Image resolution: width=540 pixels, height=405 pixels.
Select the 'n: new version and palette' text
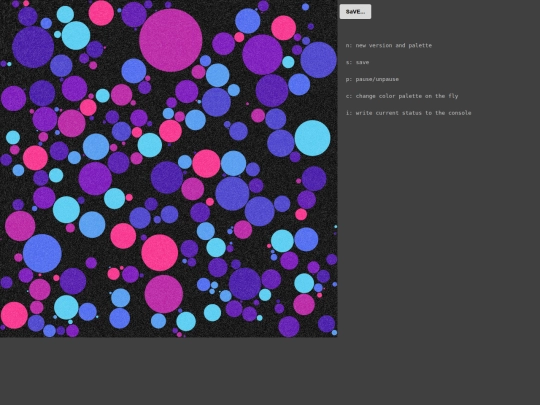pyautogui.click(x=389, y=45)
